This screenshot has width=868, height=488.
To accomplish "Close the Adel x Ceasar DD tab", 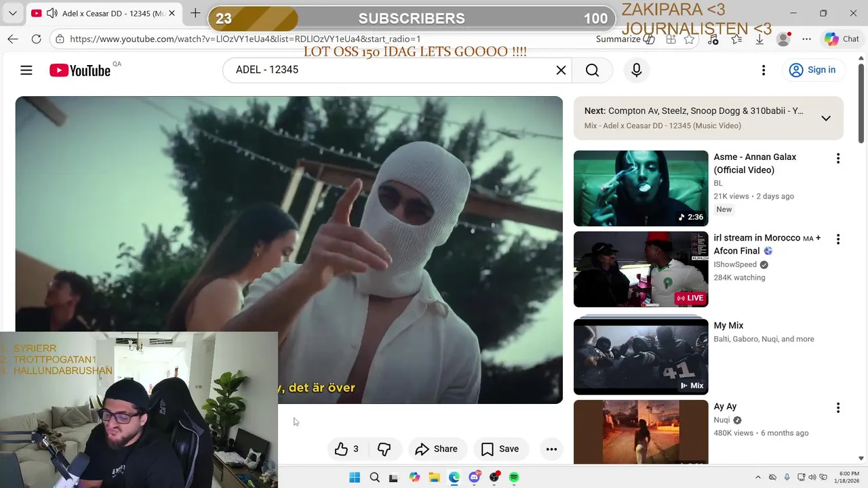I will (172, 14).
